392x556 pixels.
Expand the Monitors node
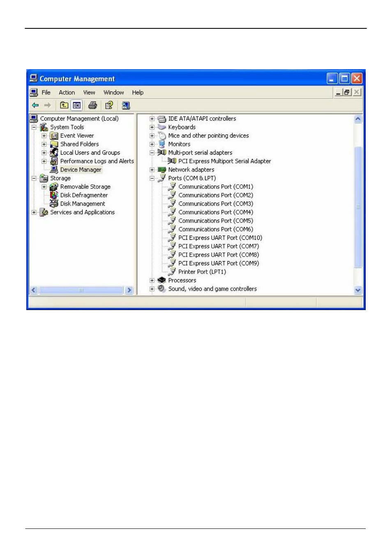click(x=152, y=144)
